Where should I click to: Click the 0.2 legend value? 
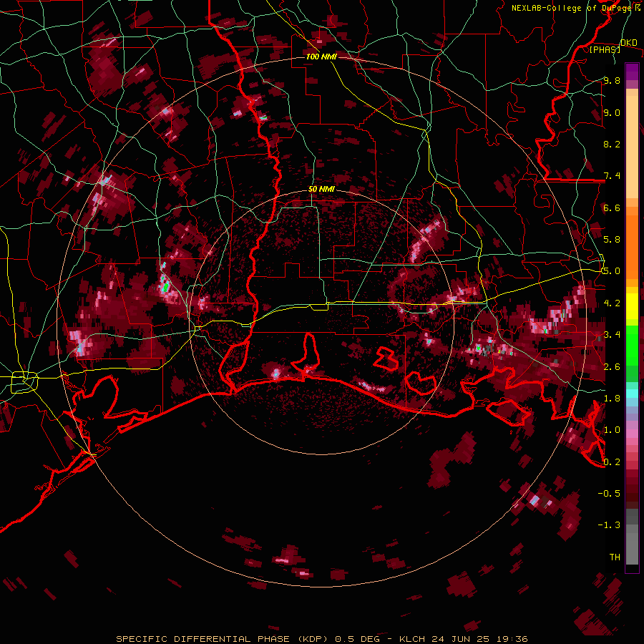point(612,462)
